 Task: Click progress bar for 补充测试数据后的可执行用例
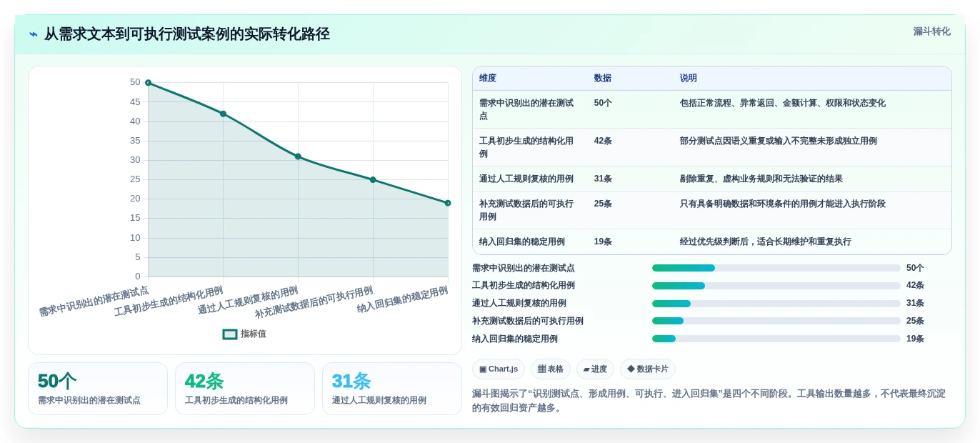point(776,321)
